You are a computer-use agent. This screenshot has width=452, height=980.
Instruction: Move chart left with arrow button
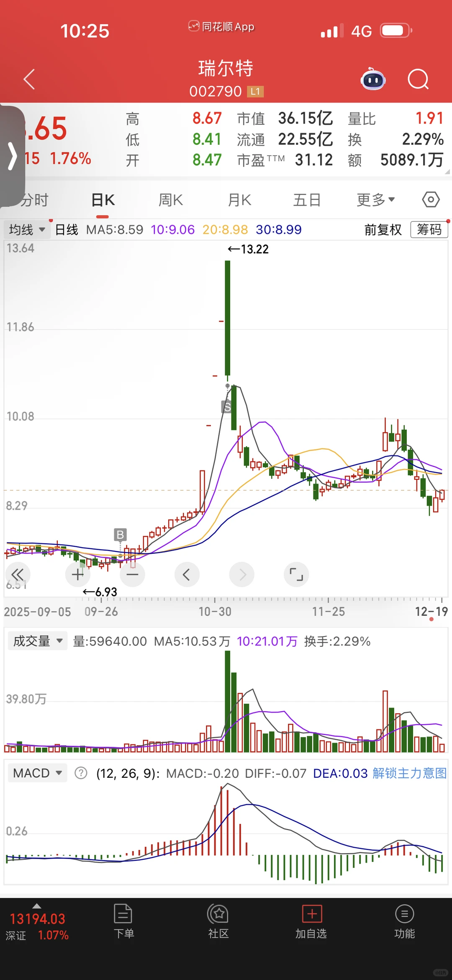pyautogui.click(x=187, y=574)
